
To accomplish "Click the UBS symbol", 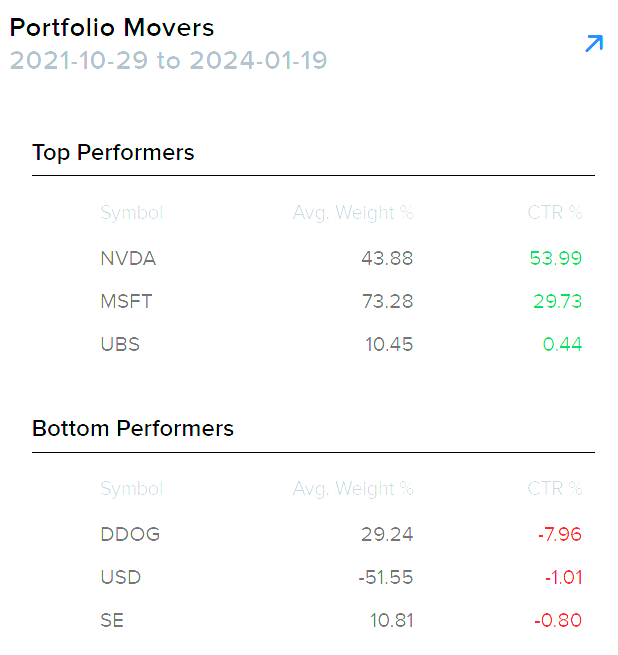I will pos(120,344).
